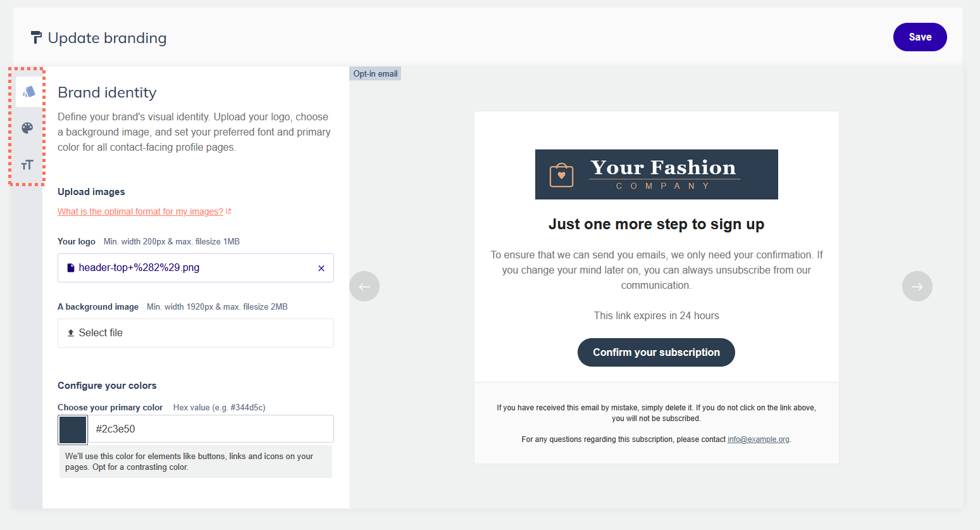The image size is (980, 530).
Task: Save the branding changes
Action: (x=920, y=37)
